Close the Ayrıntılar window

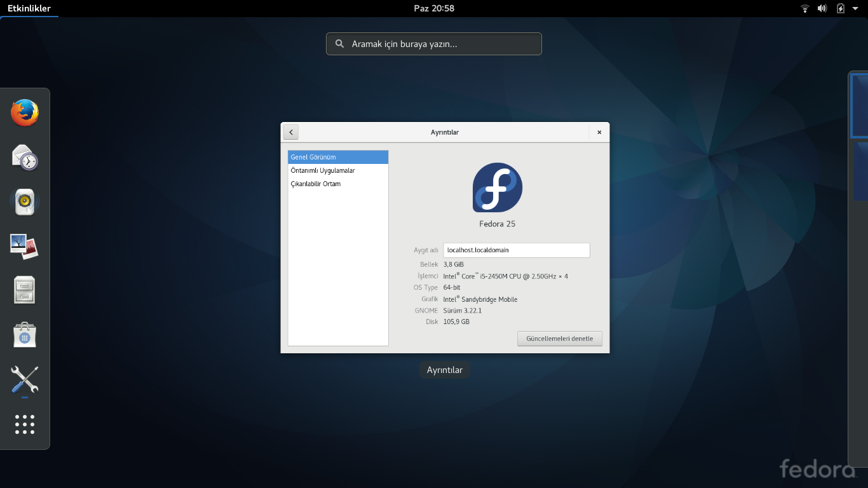[x=599, y=132]
